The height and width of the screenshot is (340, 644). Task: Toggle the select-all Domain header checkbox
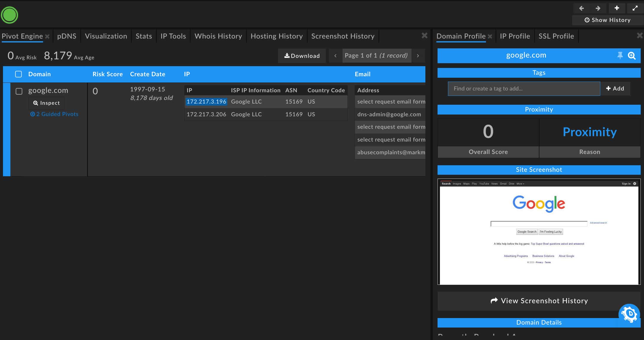pyautogui.click(x=18, y=74)
